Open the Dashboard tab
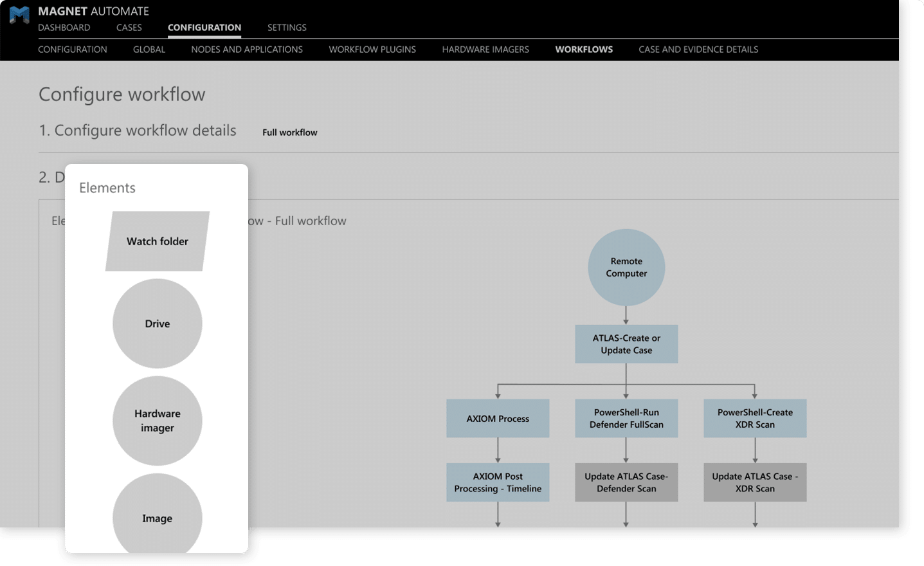The width and height of the screenshot is (924, 566). [x=64, y=28]
